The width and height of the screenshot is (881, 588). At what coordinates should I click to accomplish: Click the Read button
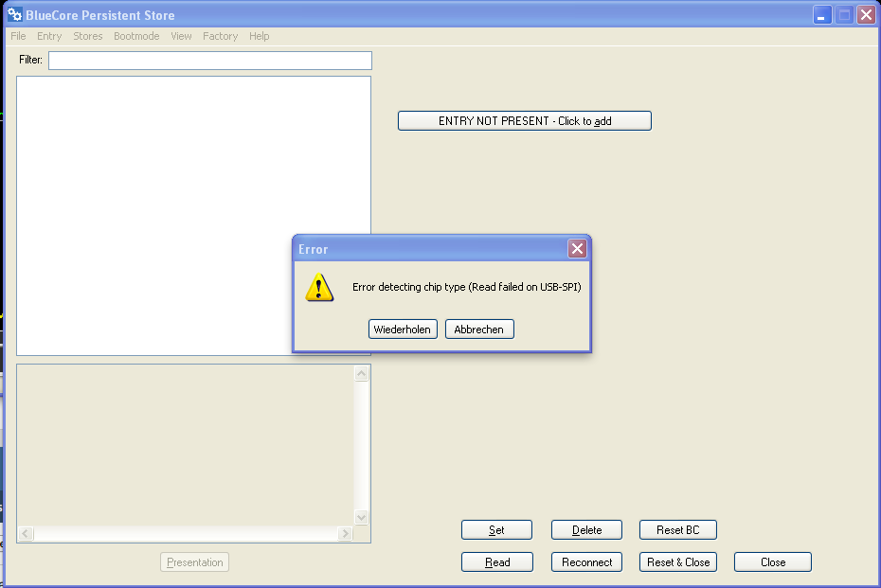coord(496,562)
